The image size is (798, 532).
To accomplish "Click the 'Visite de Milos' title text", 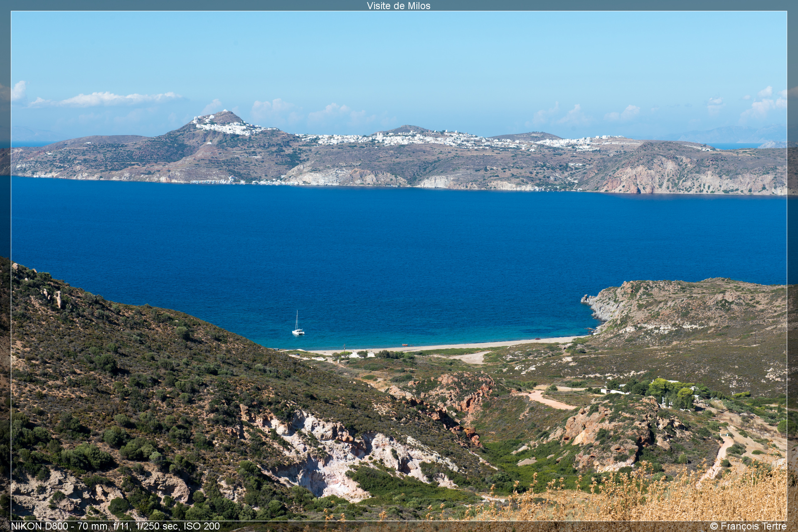I will [399, 6].
